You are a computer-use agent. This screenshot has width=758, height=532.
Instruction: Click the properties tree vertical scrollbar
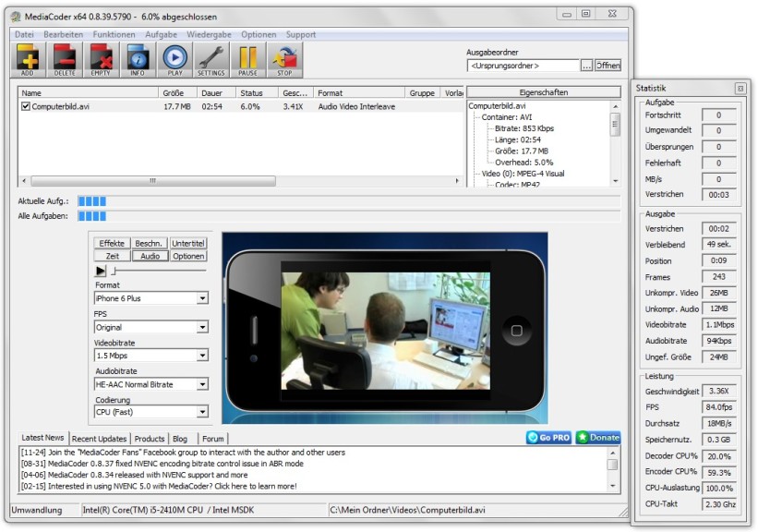[x=616, y=144]
